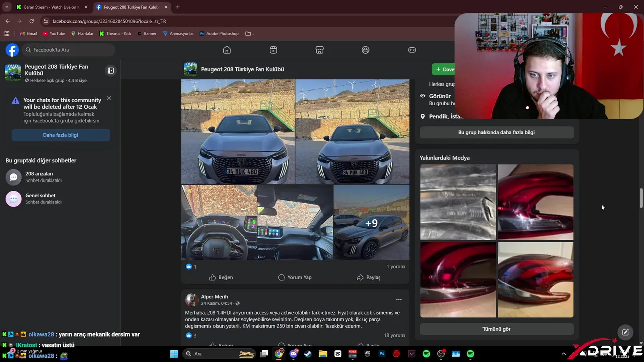Click the Facebook'ta Ara search field
The height and width of the screenshot is (362, 644).
pyautogui.click(x=68, y=50)
